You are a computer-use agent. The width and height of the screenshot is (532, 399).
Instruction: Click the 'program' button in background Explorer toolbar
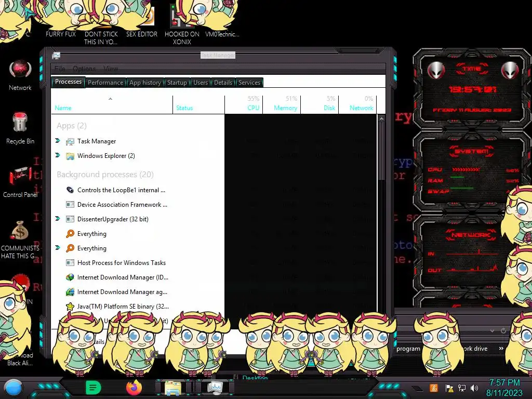[x=408, y=349]
